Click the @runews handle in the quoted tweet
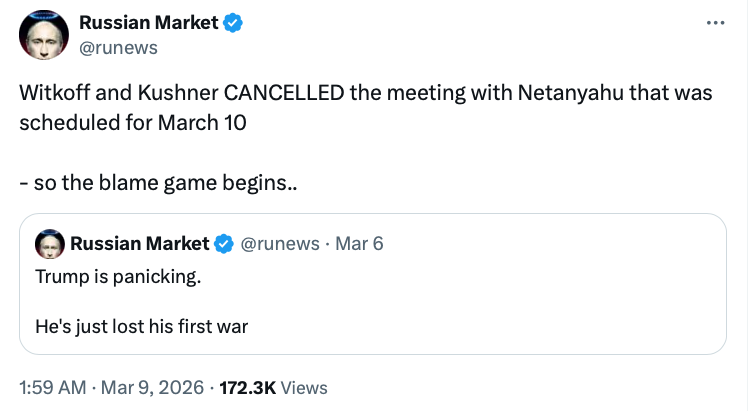 (280, 243)
